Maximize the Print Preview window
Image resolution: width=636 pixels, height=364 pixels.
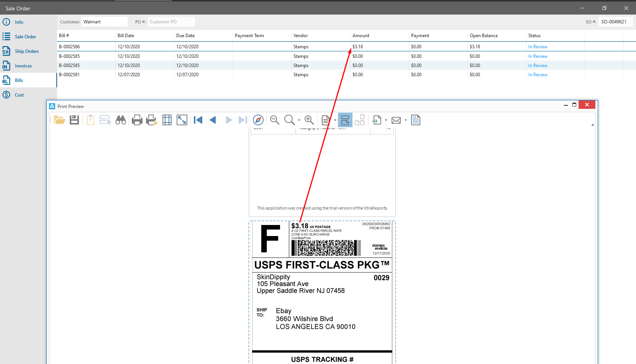(x=574, y=105)
